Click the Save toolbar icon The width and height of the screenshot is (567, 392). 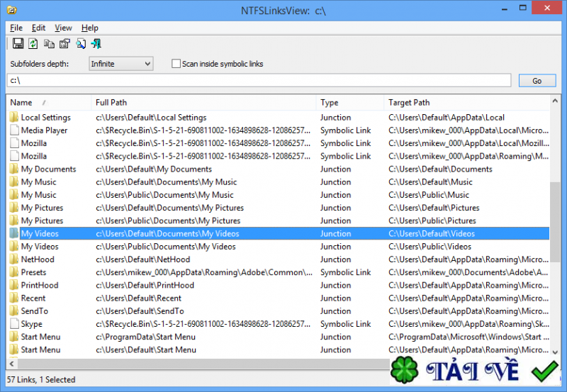point(18,44)
